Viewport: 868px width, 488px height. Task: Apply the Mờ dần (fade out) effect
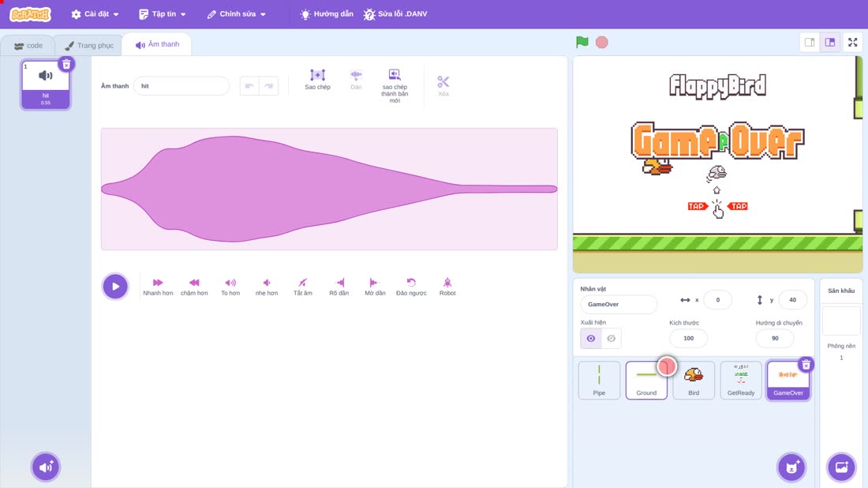coord(375,287)
